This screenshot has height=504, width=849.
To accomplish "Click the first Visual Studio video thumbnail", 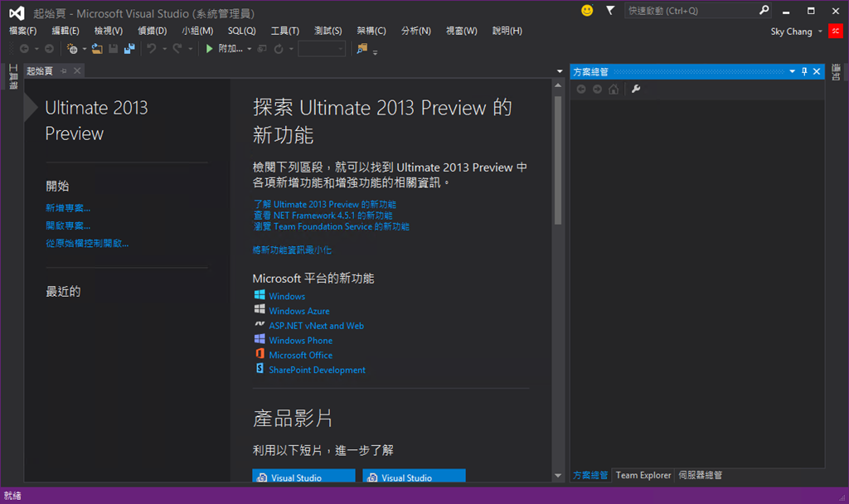I will [x=303, y=475].
